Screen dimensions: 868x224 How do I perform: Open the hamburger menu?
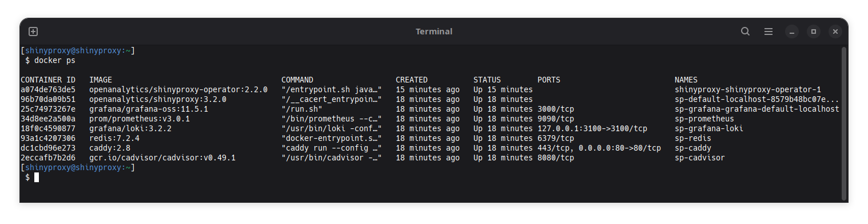769,32
